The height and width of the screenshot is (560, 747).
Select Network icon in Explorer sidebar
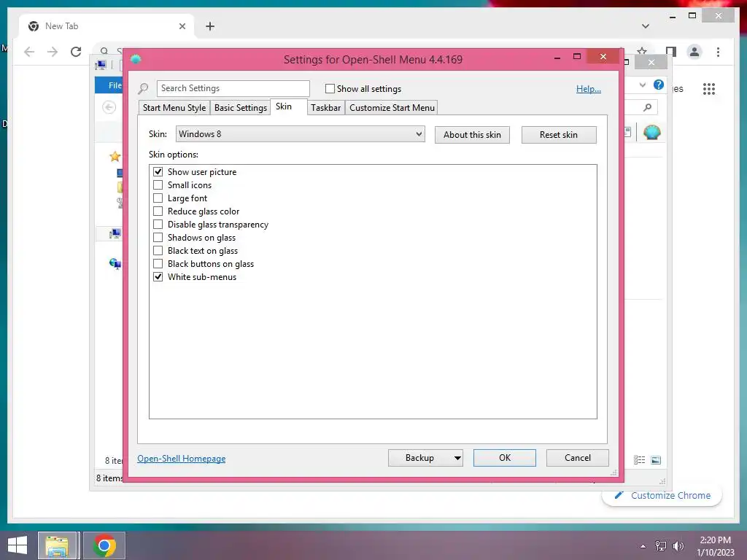(x=115, y=264)
